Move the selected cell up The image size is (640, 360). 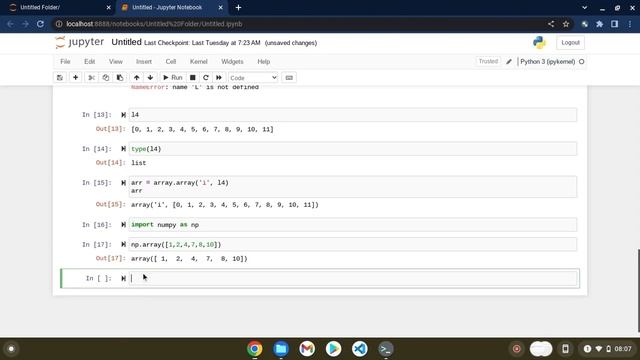[x=136, y=78]
